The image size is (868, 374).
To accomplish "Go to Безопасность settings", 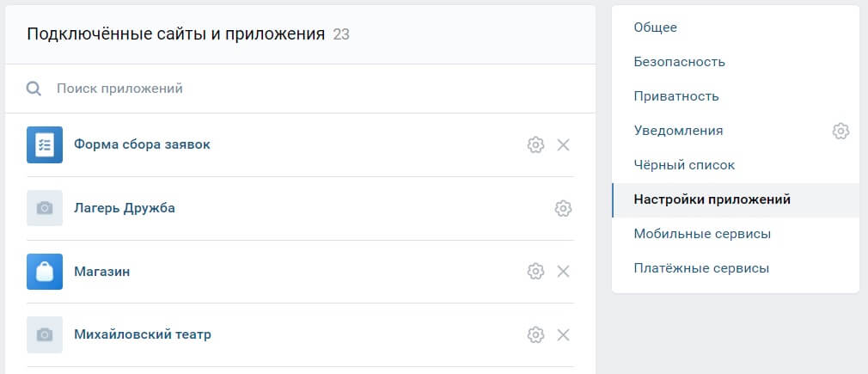I will point(680,62).
